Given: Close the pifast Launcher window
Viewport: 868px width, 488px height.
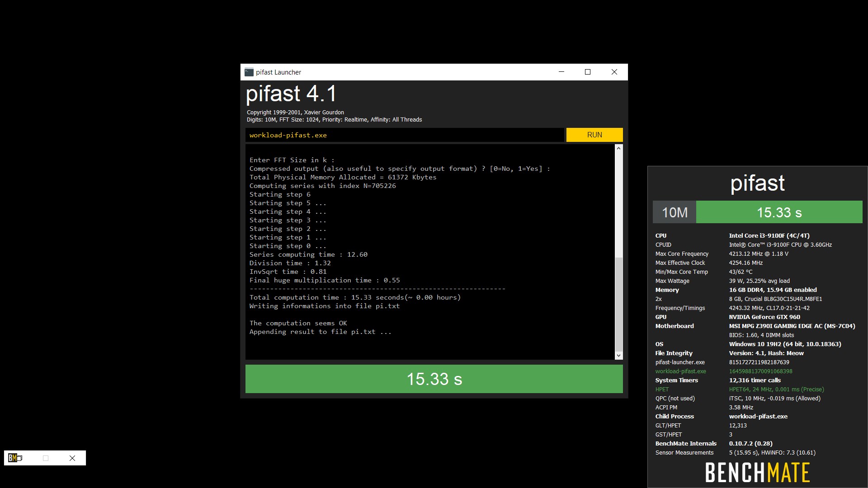Looking at the screenshot, I should pos(614,72).
